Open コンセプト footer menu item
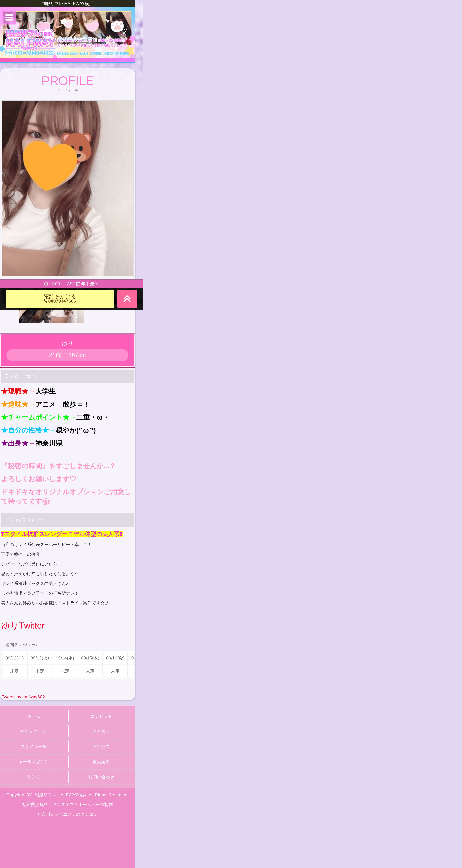The height and width of the screenshot is (868, 462). (x=101, y=716)
